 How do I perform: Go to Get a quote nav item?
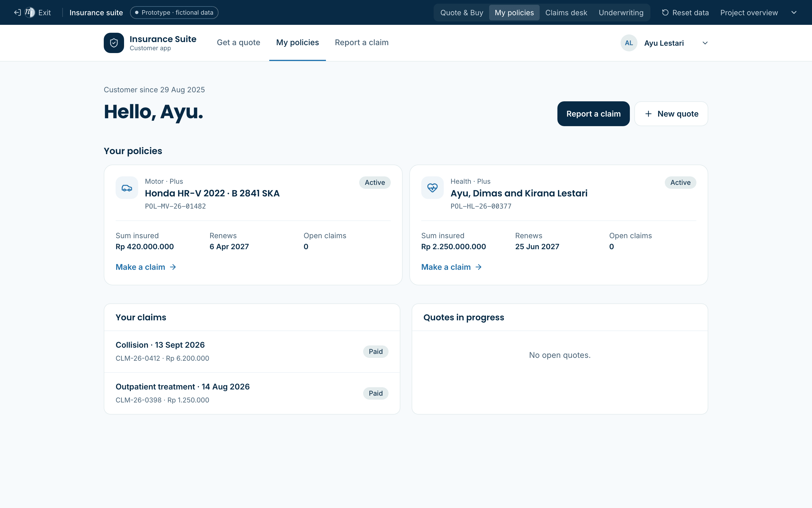coord(239,43)
